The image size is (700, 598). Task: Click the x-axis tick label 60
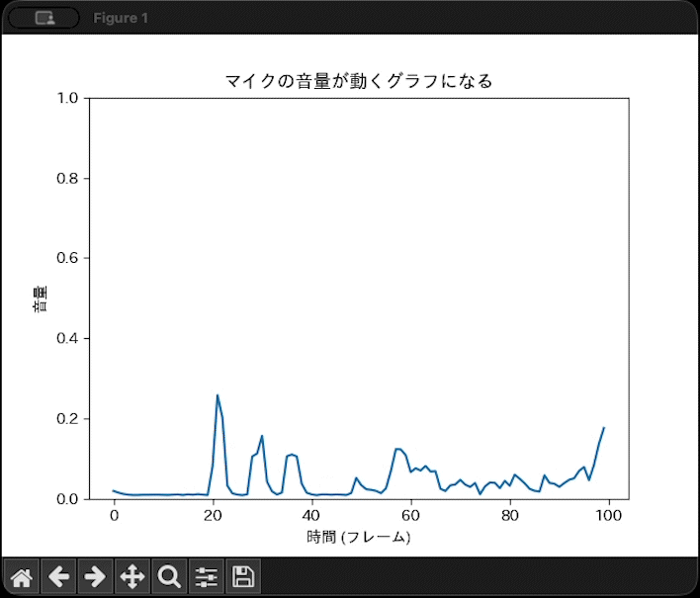[410, 515]
